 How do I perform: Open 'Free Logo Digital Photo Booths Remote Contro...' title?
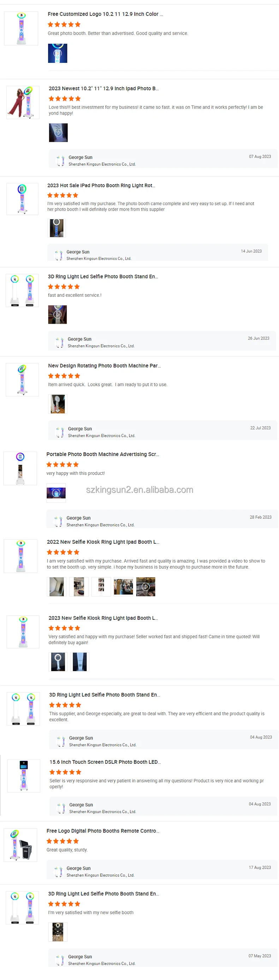click(103, 831)
